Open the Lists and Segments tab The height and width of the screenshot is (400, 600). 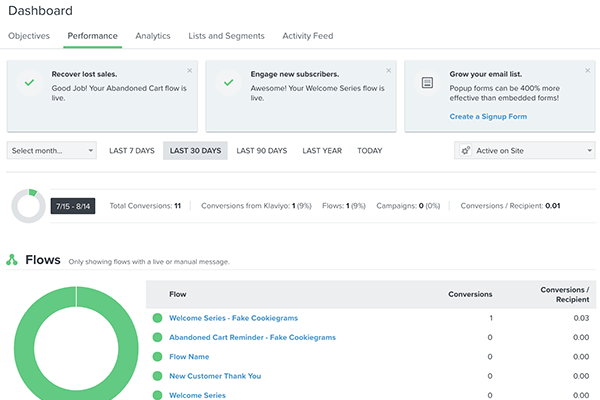[x=226, y=36]
